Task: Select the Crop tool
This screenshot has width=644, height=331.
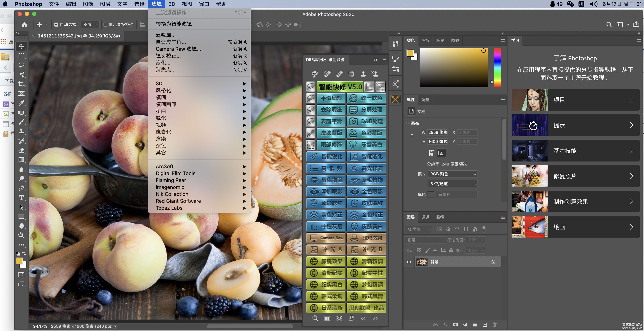Action: pos(21,84)
